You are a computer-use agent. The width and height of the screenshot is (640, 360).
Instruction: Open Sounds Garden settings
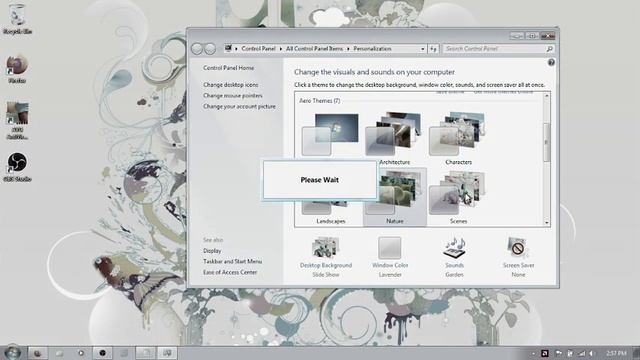click(454, 257)
